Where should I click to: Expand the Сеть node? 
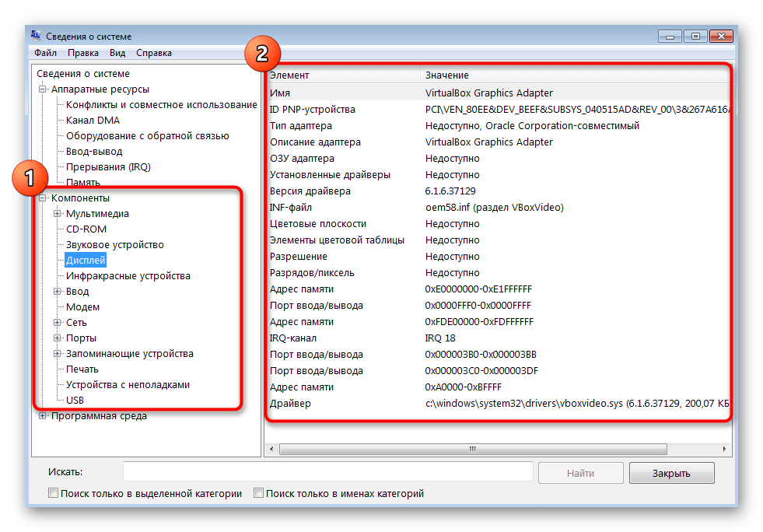58,322
